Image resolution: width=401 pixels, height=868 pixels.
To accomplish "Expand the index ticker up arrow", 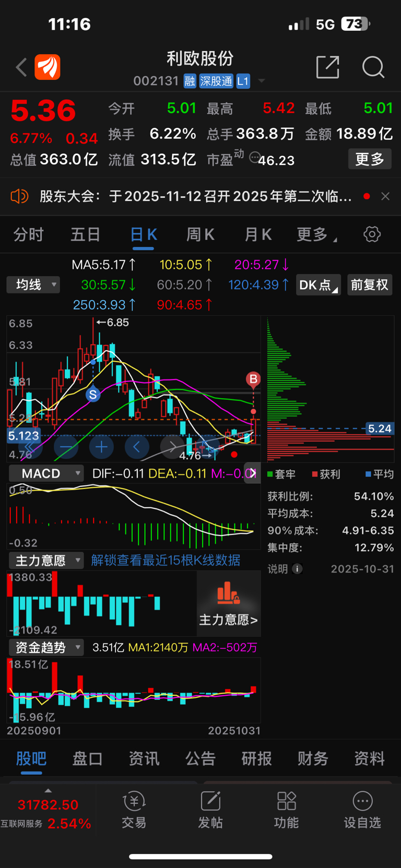I will 48,791.
